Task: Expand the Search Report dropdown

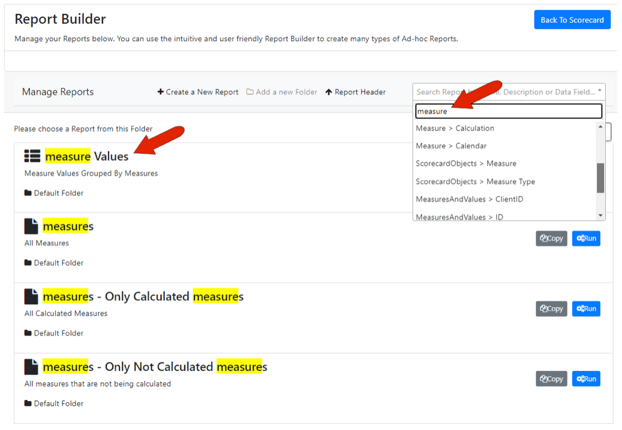Action: pos(600,92)
